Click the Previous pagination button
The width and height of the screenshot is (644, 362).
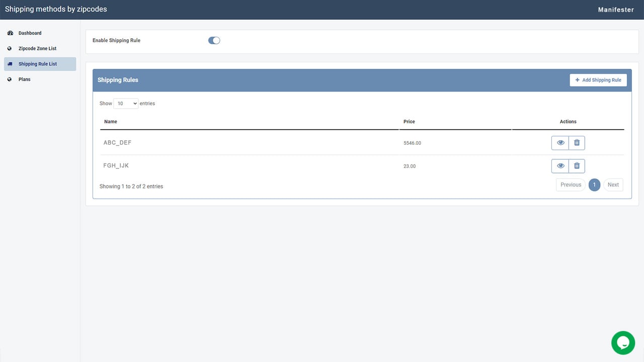pos(571,185)
